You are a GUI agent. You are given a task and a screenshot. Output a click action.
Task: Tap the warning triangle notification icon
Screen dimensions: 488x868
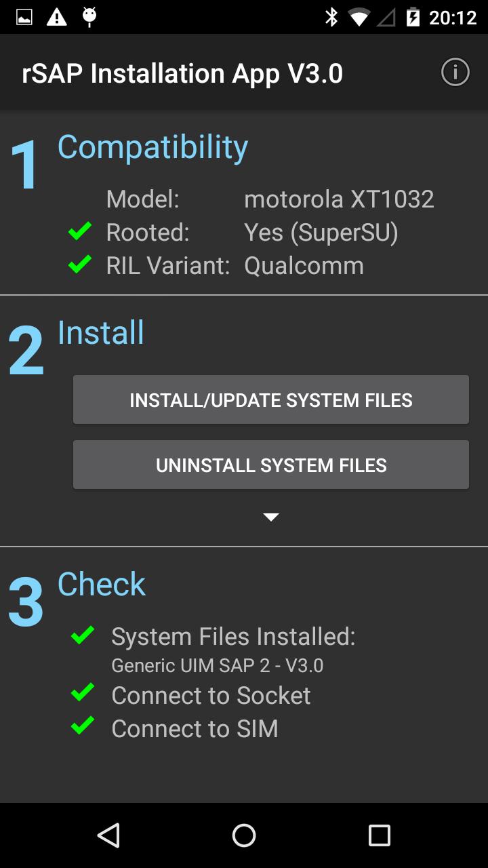[x=57, y=17]
